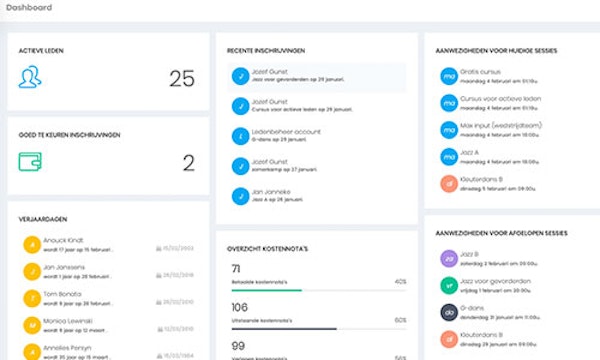Click calendar icon beside Jan Janssens' birthdate
Screen dimensions: 600x360
[x=158, y=275]
